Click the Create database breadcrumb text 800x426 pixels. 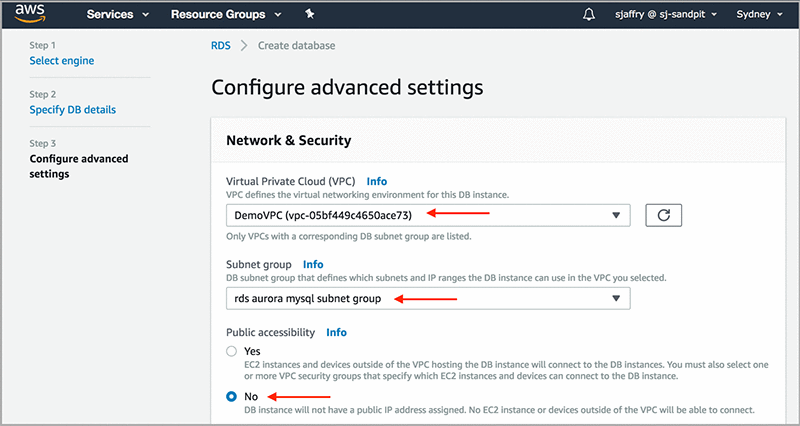coord(296,45)
